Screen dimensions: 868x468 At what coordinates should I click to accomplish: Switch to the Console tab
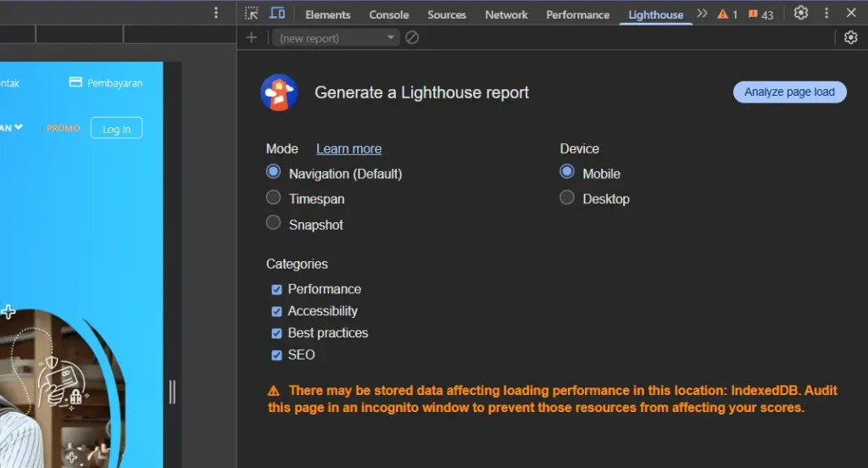coord(388,15)
